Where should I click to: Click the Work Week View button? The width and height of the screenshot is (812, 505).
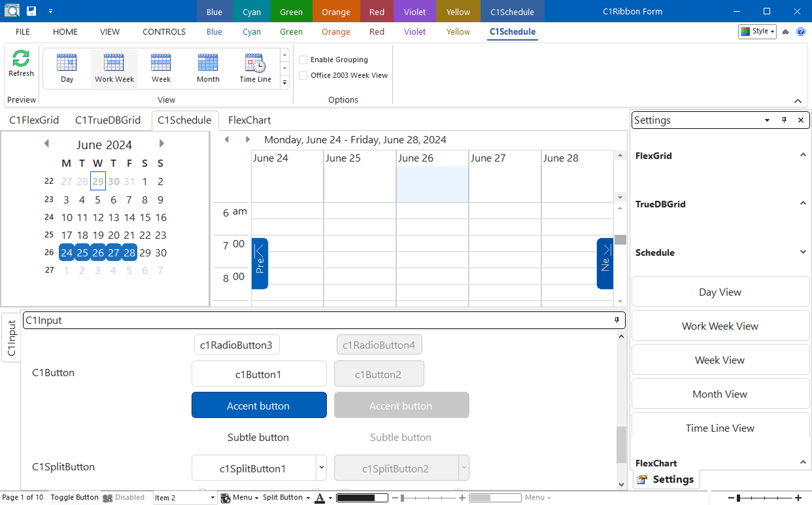pos(720,326)
